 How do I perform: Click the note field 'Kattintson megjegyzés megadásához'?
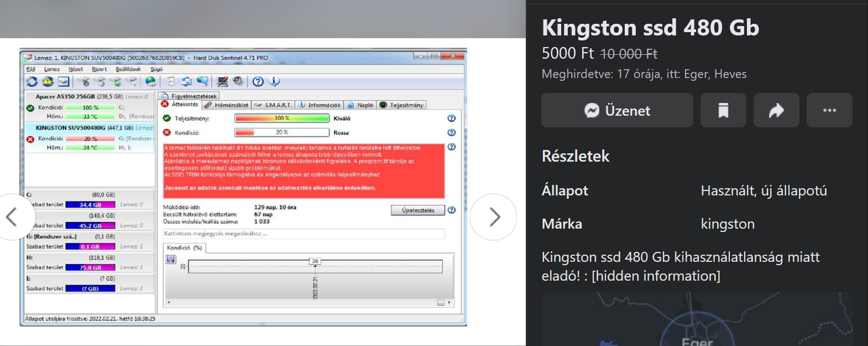click(x=304, y=234)
